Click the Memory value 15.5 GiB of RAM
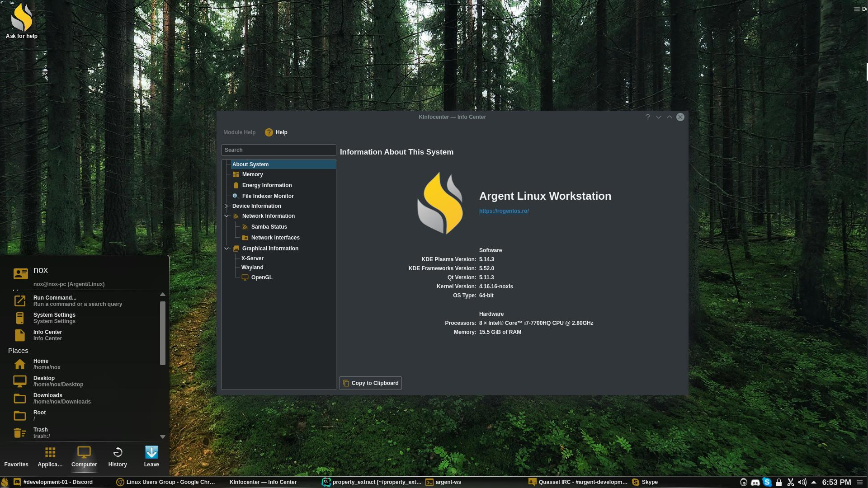868x488 pixels. [500, 332]
